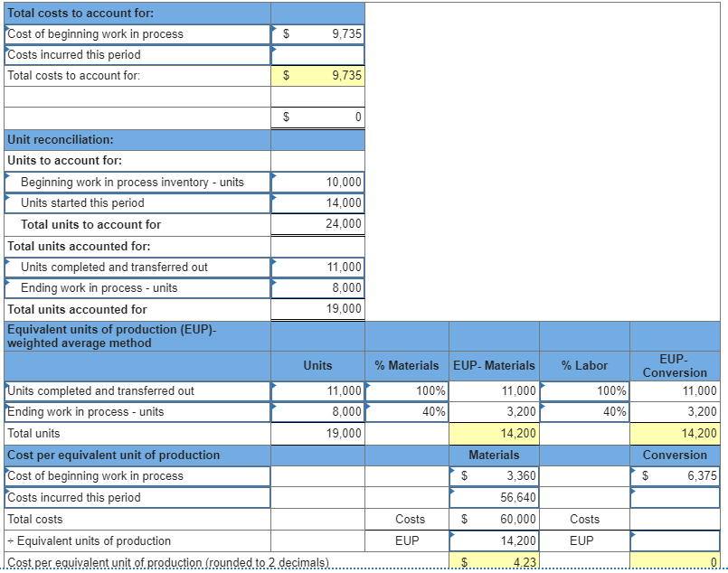Image resolution: width=728 pixels, height=573 pixels.
Task: Edit 11,000 units completed field in unit reconciliation
Action: 317,268
